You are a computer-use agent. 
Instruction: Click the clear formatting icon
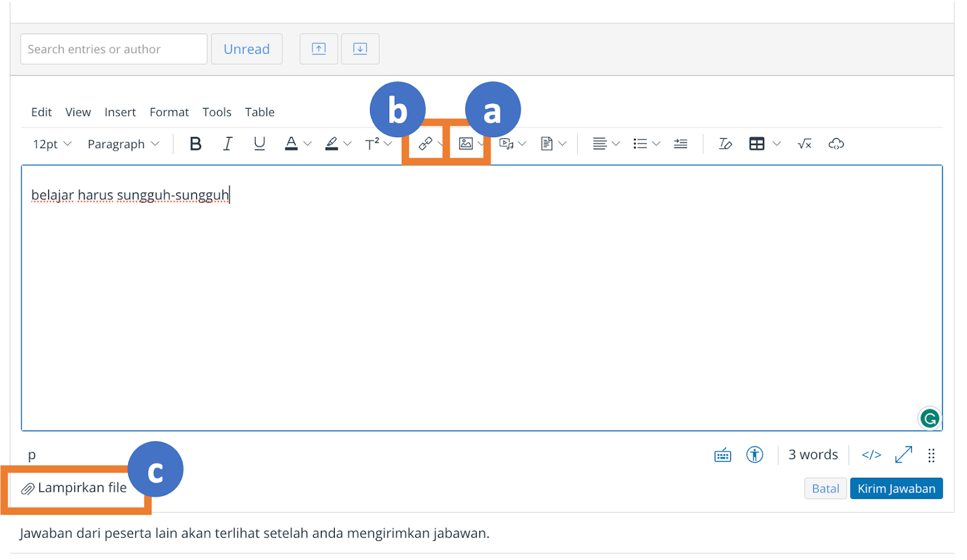pos(725,144)
